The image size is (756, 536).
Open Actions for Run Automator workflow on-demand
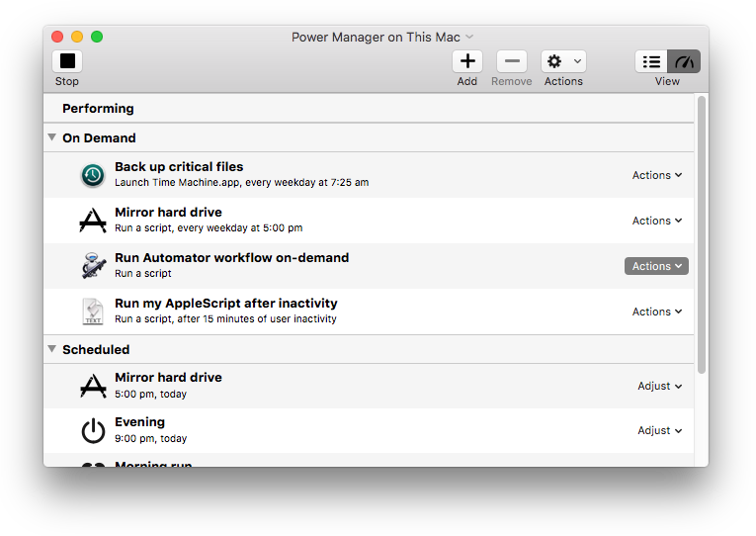pos(656,266)
